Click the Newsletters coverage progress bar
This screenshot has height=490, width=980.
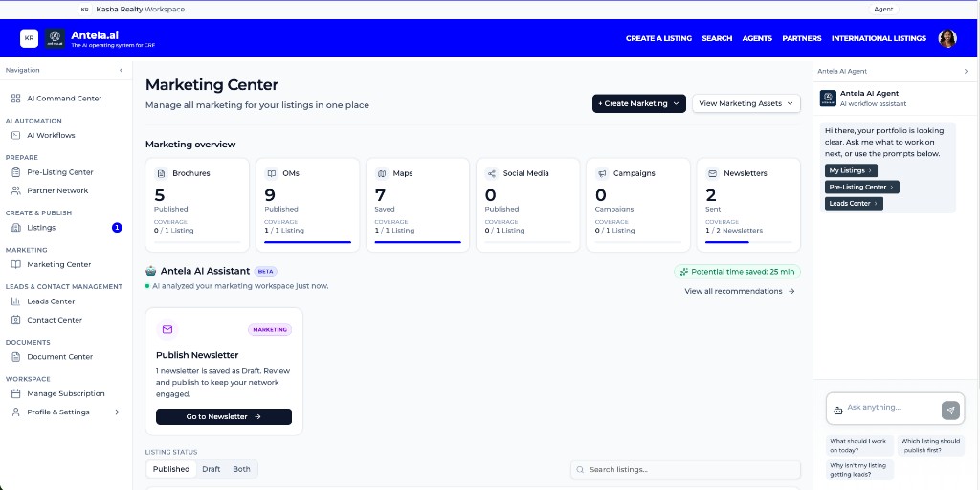pyautogui.click(x=748, y=242)
